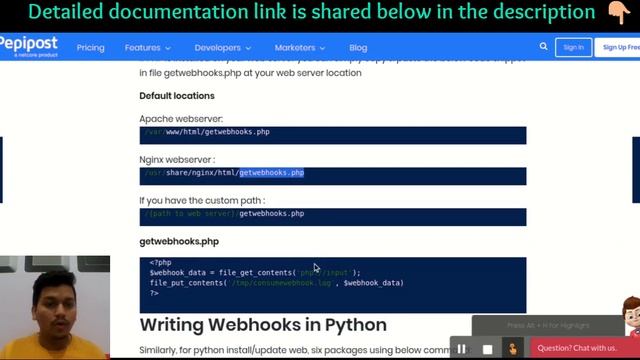Stop the screen recording
The height and width of the screenshot is (360, 640).
487,349
